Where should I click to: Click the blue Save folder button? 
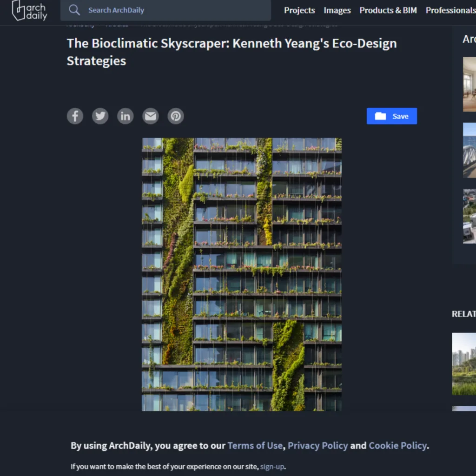coord(391,116)
